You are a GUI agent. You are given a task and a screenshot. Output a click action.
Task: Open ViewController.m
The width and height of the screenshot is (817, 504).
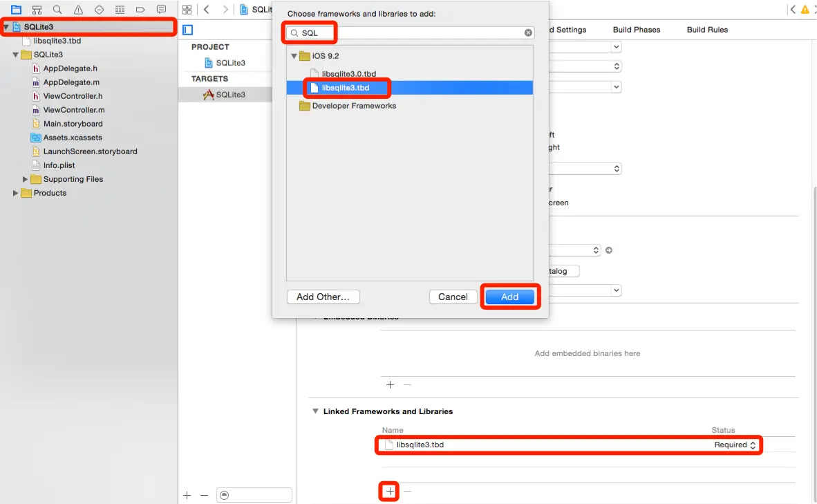[x=73, y=110]
